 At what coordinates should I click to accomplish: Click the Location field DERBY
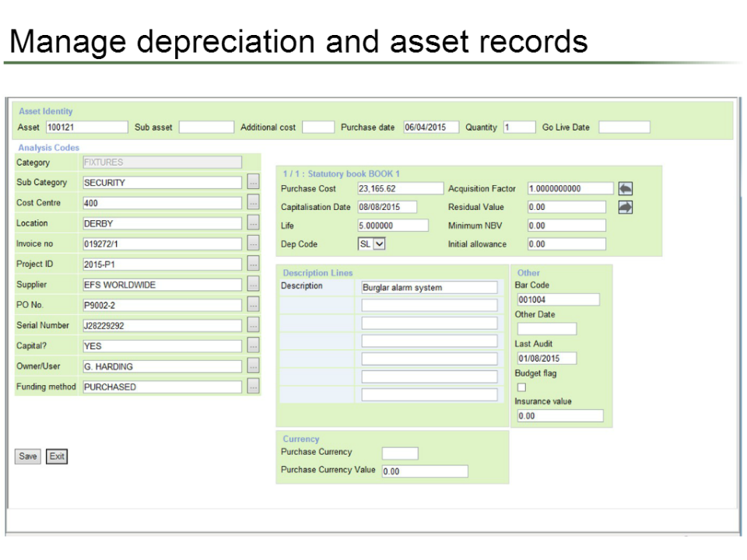[162, 223]
